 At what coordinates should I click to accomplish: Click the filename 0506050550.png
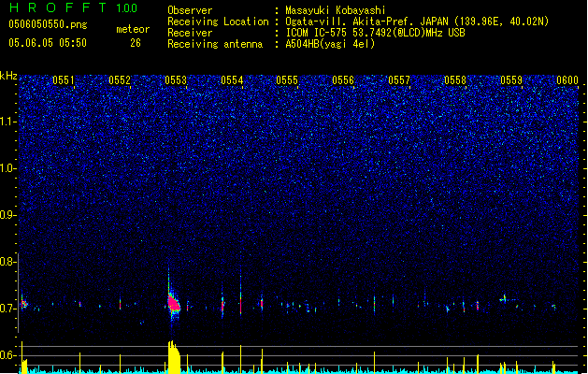click(x=48, y=24)
